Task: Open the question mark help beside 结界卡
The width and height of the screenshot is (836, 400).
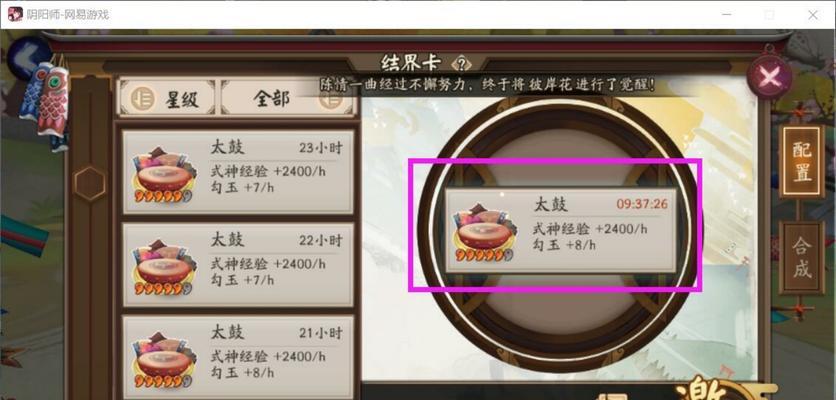Action: click(462, 65)
